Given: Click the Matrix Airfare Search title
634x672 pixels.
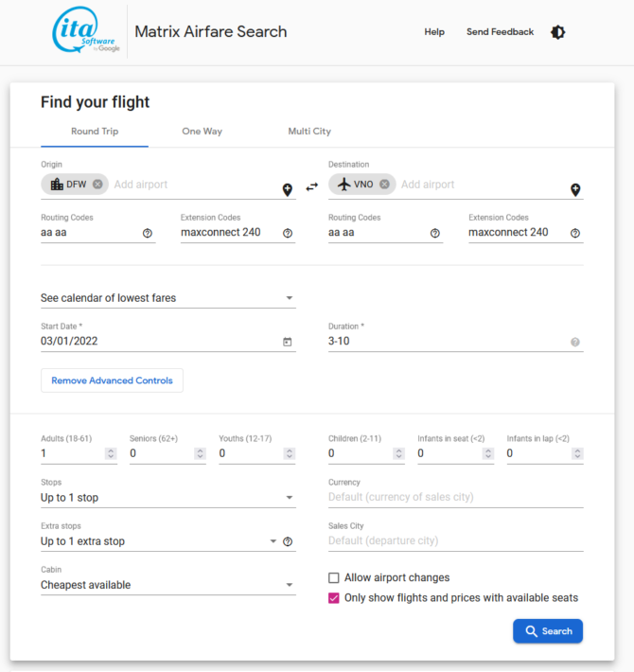Looking at the screenshot, I should (211, 32).
